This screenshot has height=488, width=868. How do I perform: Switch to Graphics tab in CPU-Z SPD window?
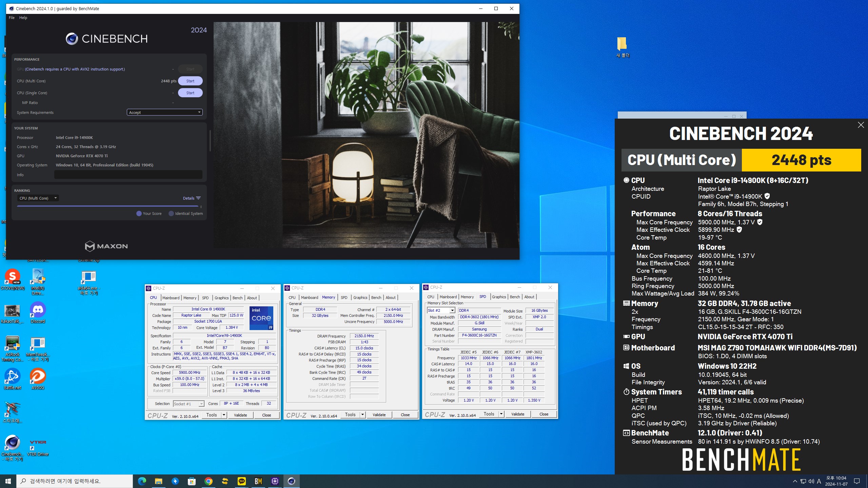499,297
